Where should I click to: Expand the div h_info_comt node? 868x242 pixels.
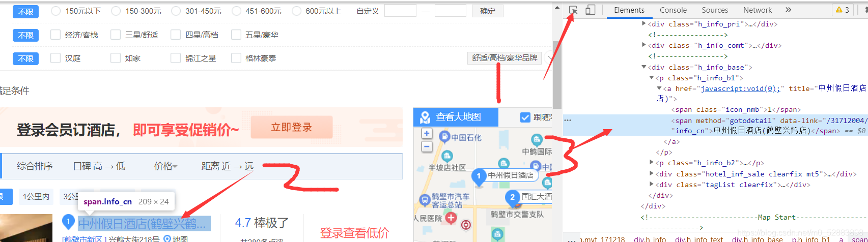click(x=644, y=45)
